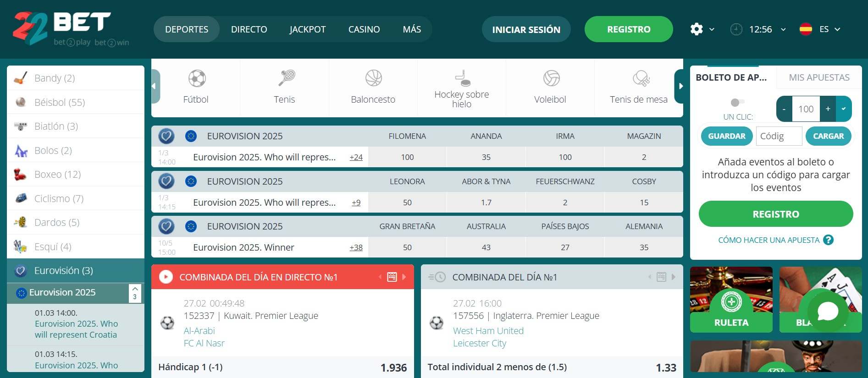Open CÓMO HACER UNA APUESTA link
868x378 pixels.
pyautogui.click(x=769, y=240)
